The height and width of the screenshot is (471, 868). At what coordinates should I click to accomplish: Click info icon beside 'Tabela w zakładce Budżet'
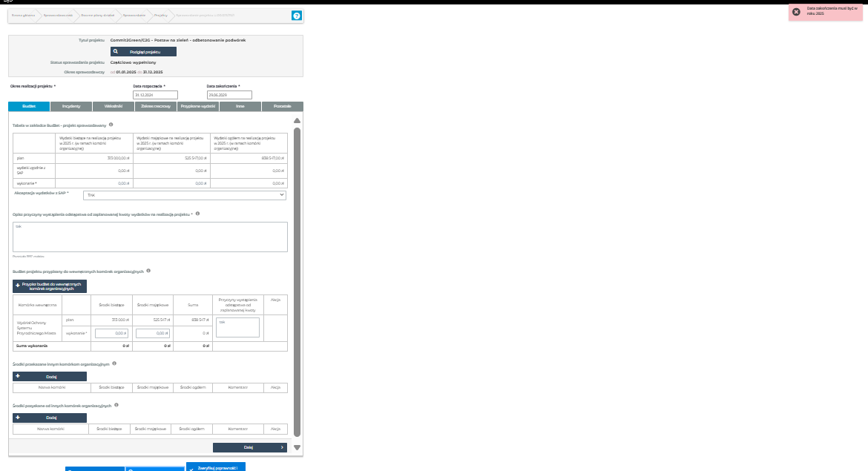pyautogui.click(x=111, y=125)
